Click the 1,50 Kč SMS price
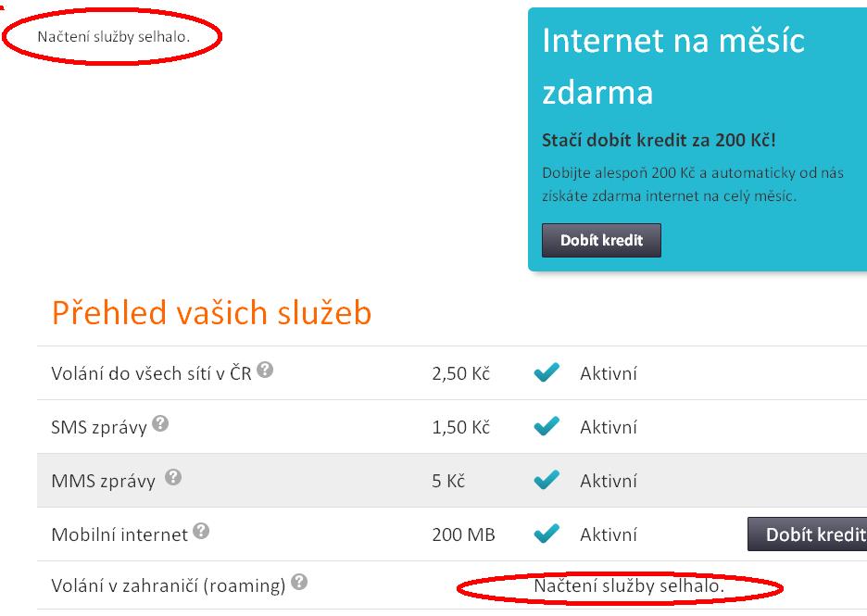The height and width of the screenshot is (616, 867). pos(460,427)
